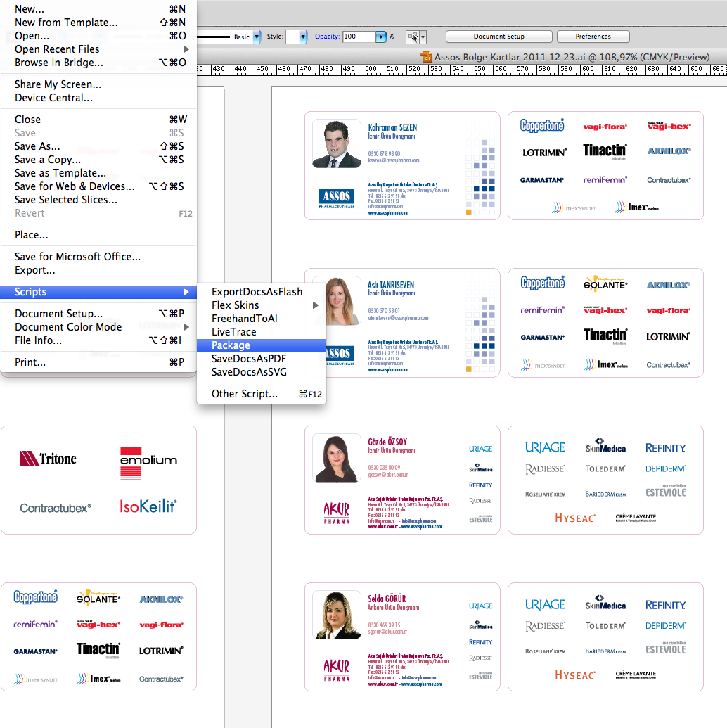
Task: Choose Share My Screen...
Action: 98,84
